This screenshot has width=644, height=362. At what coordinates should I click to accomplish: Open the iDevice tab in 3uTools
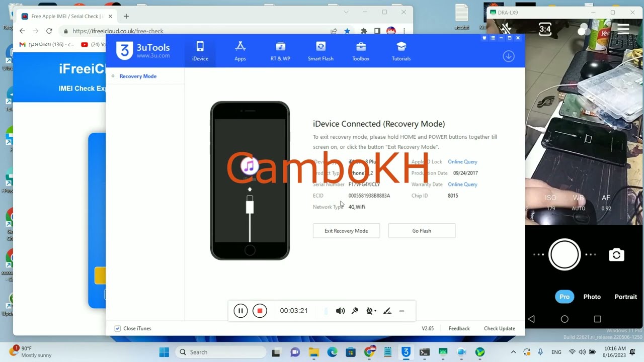[x=200, y=51]
